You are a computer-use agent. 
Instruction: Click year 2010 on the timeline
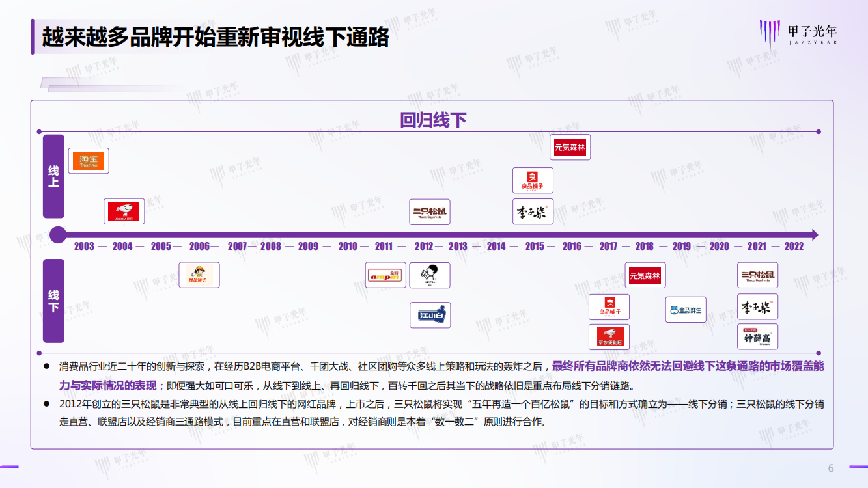348,246
